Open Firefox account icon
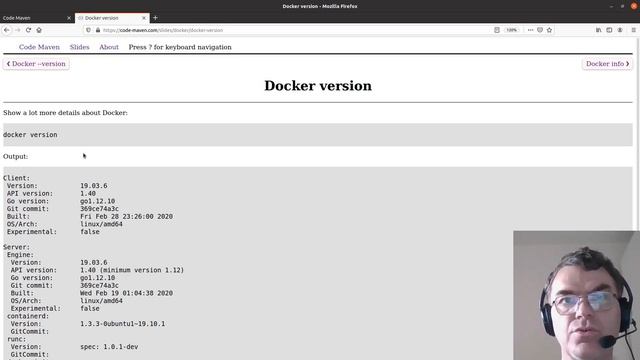640x360 pixels. click(620, 30)
